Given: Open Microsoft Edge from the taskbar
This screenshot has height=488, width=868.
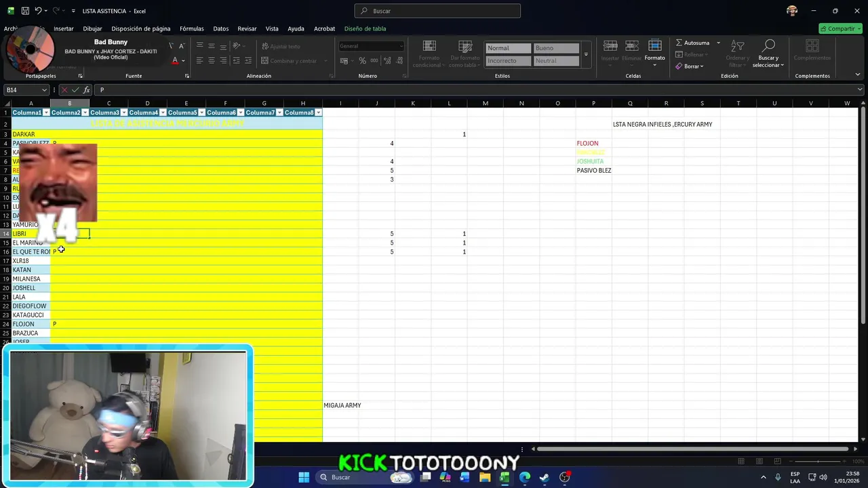Looking at the screenshot, I should point(524,477).
